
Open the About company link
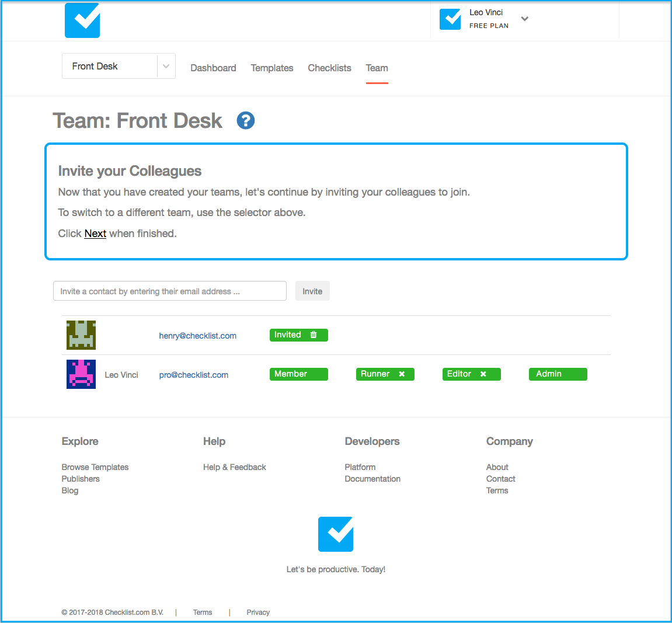tap(497, 467)
